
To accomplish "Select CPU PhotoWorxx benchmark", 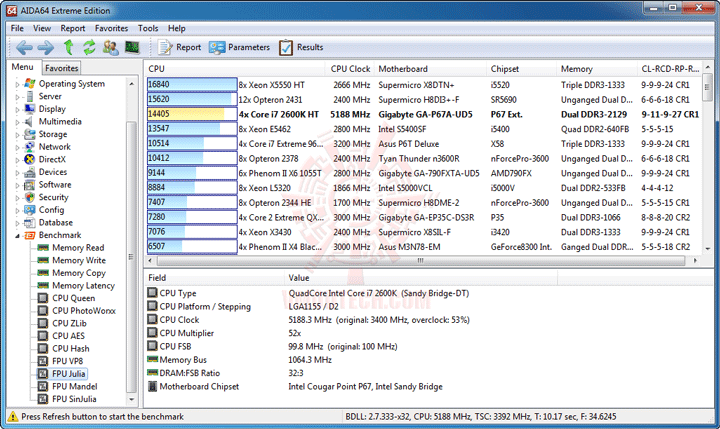I will pyautogui.click(x=84, y=310).
